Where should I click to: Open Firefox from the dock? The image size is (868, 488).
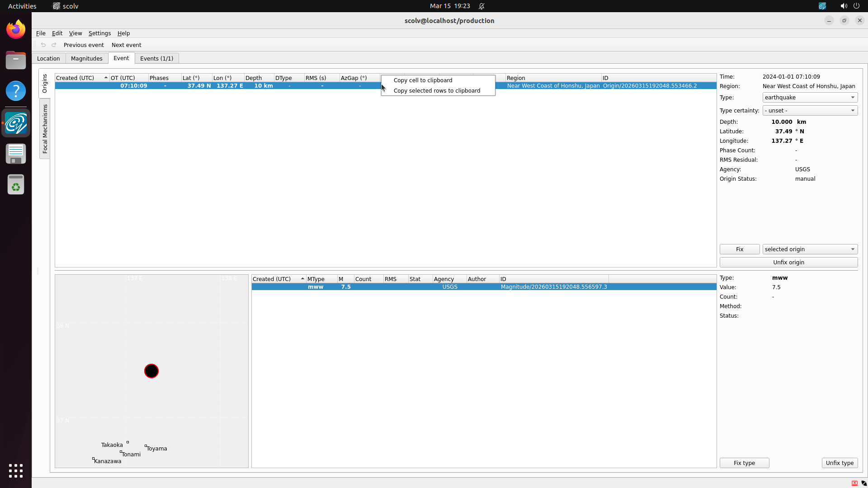click(x=16, y=30)
